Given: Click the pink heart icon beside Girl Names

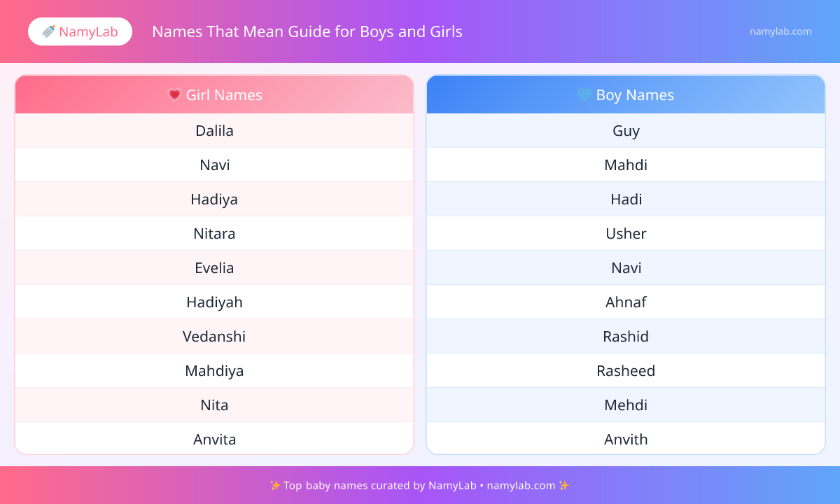Looking at the screenshot, I should point(175,94).
